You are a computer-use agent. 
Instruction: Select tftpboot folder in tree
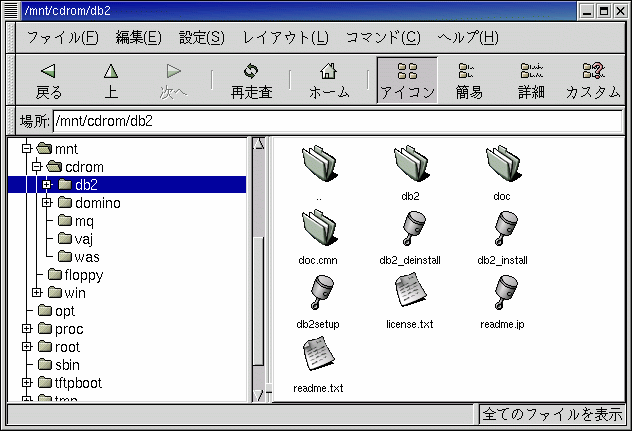(x=70, y=383)
